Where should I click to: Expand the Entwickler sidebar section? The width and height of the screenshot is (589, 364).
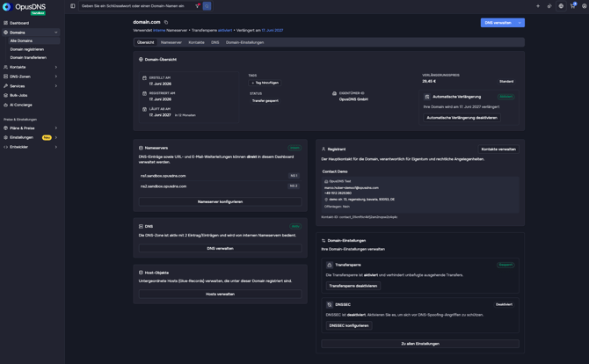click(56, 147)
